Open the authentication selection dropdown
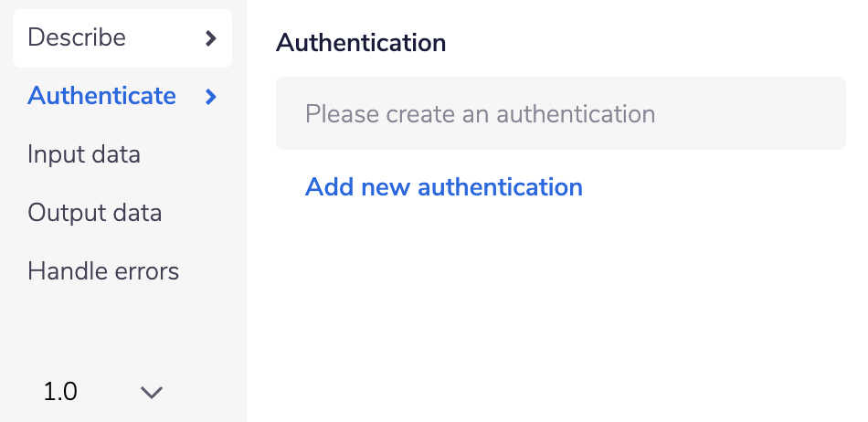The image size is (868, 422). click(560, 114)
